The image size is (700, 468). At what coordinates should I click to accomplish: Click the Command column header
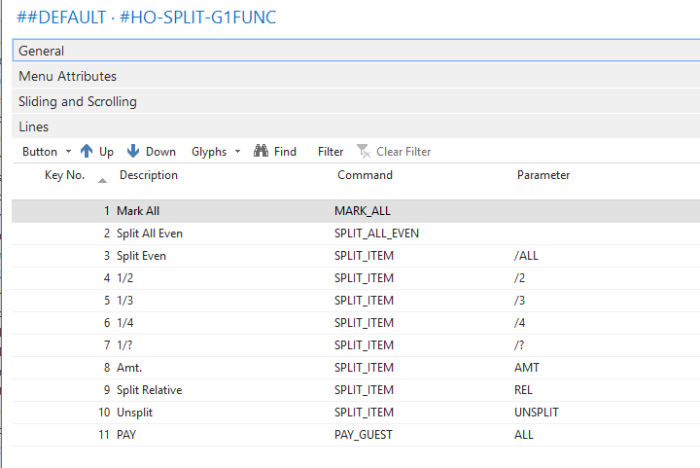(364, 176)
